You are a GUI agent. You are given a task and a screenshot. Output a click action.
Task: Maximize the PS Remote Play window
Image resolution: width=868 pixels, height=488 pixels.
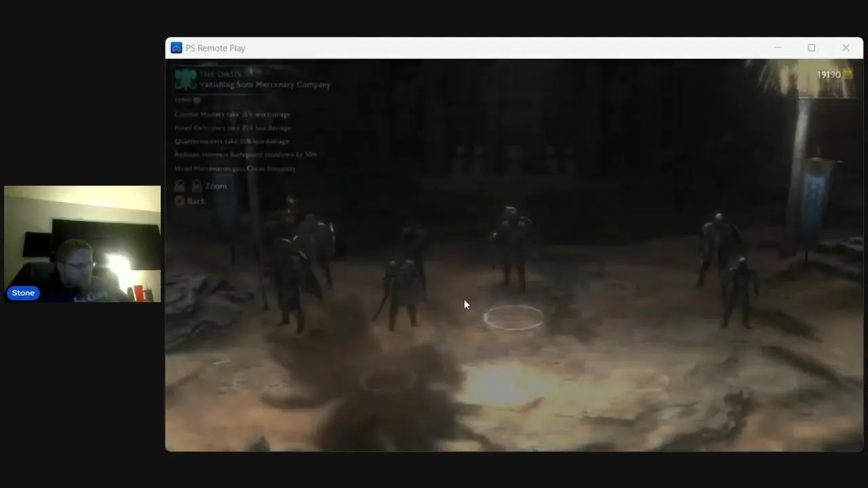click(811, 48)
